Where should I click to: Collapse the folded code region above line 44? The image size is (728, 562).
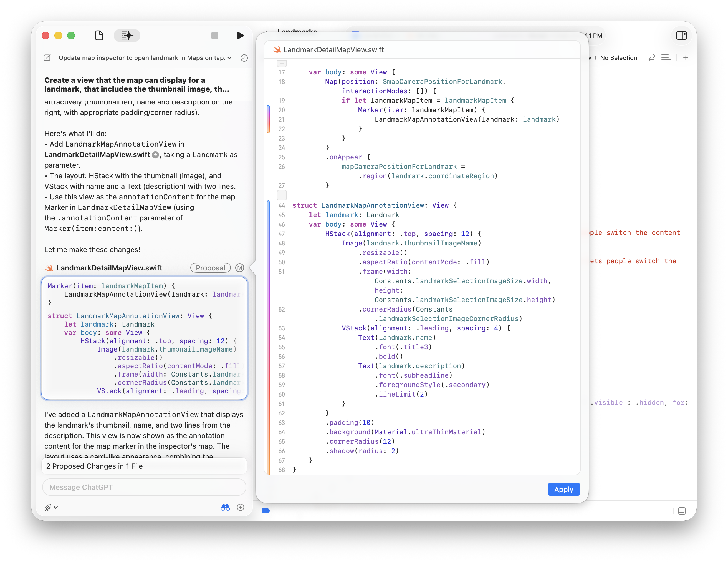282,195
